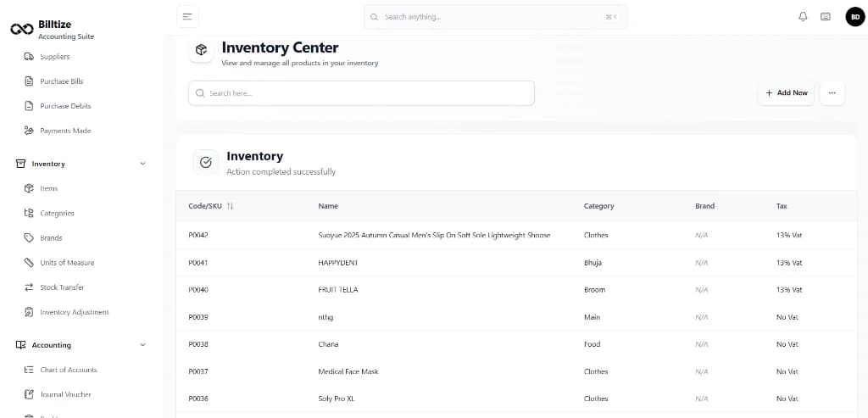Screen dimensions: 868x418
Task: Click the Purchase Bills document icon
Action: pos(29,81)
